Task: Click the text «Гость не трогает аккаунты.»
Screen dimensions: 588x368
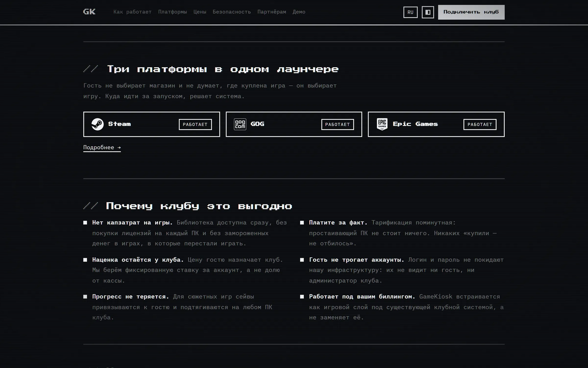Action: click(x=357, y=260)
